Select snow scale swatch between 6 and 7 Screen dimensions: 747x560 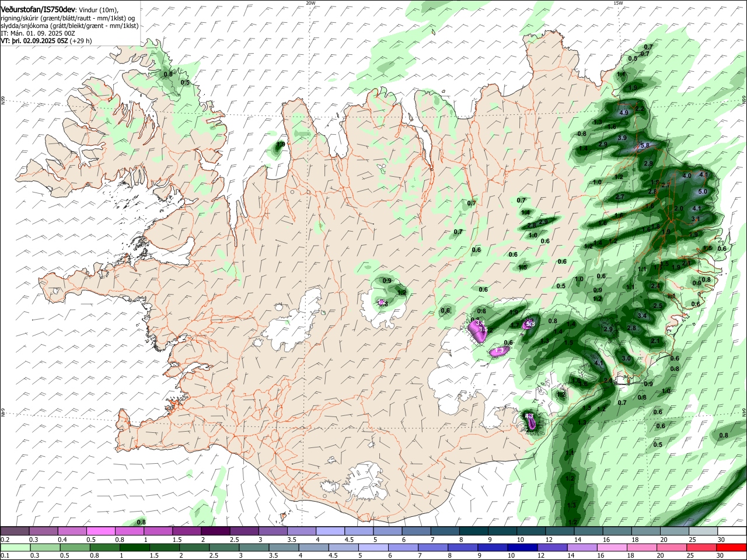[416, 531]
